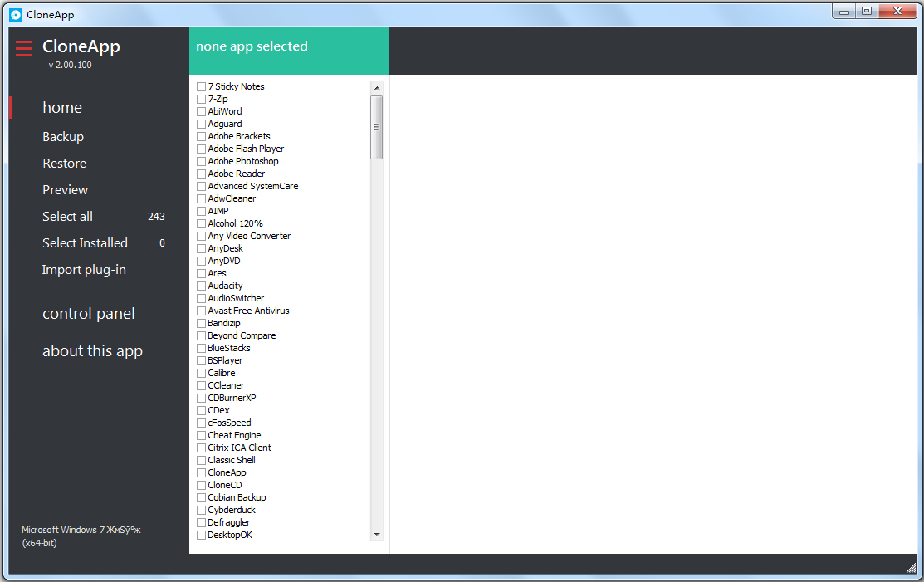The height and width of the screenshot is (582, 924).
Task: Select the Defraggler checkbox
Action: (202, 523)
